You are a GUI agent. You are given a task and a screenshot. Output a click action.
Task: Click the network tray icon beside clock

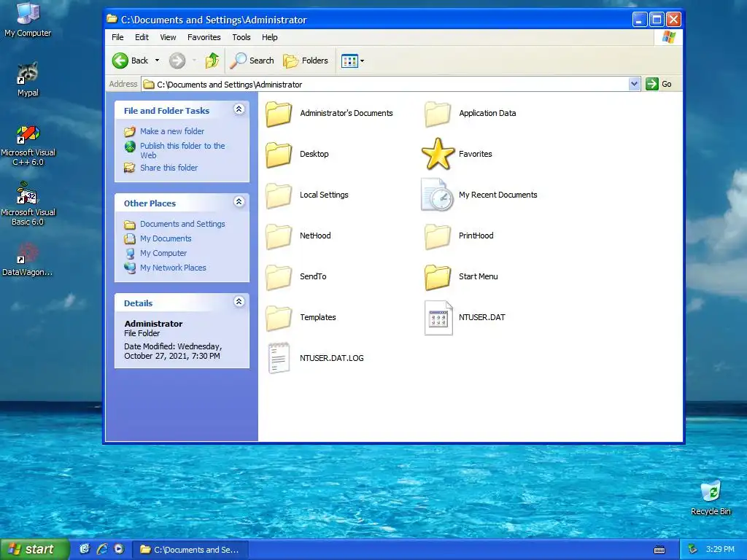(693, 550)
